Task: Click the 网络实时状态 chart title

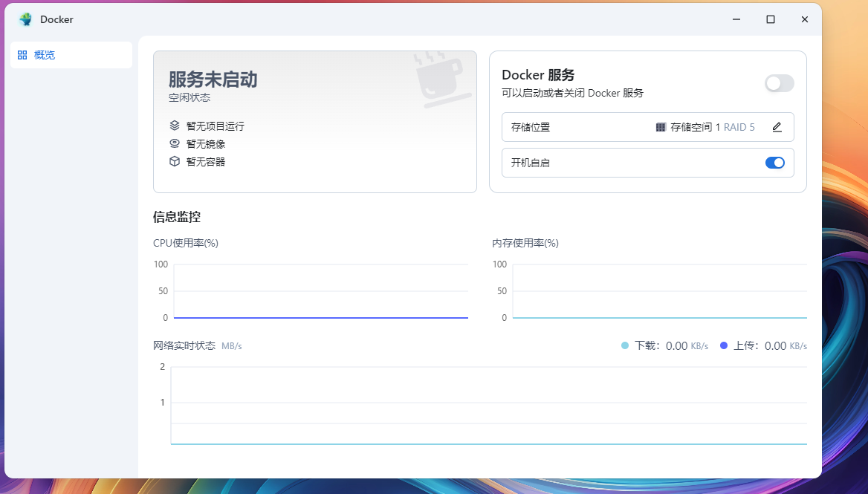Action: (x=184, y=345)
